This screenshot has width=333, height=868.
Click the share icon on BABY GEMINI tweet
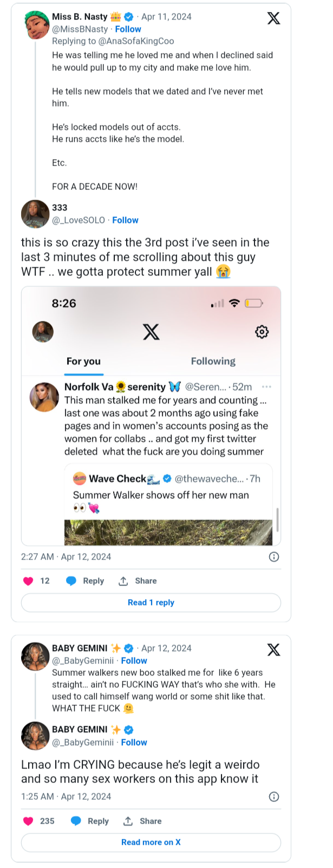coord(128,821)
